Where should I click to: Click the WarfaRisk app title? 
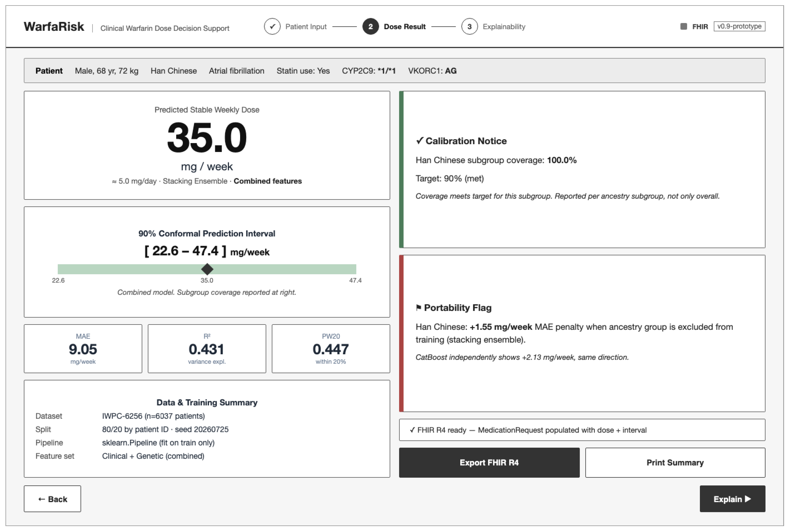click(x=54, y=26)
